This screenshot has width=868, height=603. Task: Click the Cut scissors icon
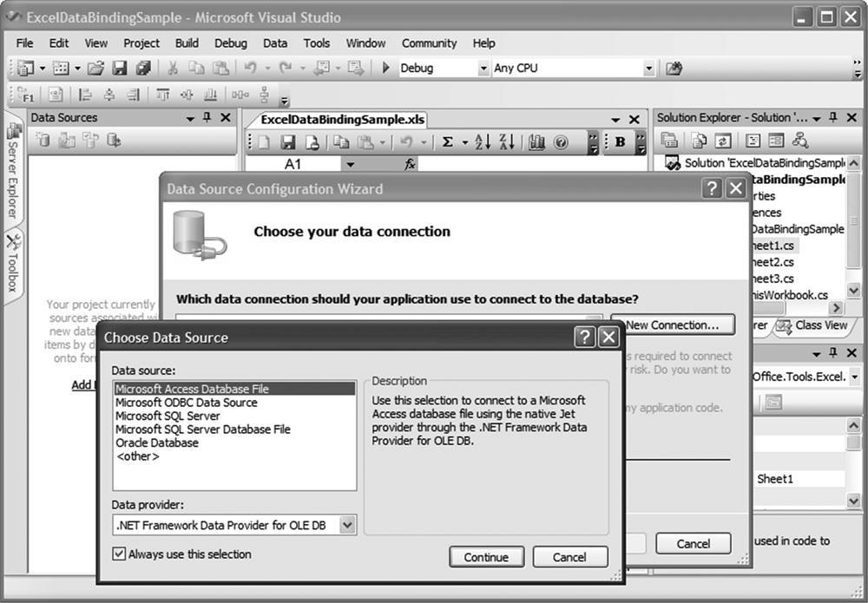[x=173, y=68]
